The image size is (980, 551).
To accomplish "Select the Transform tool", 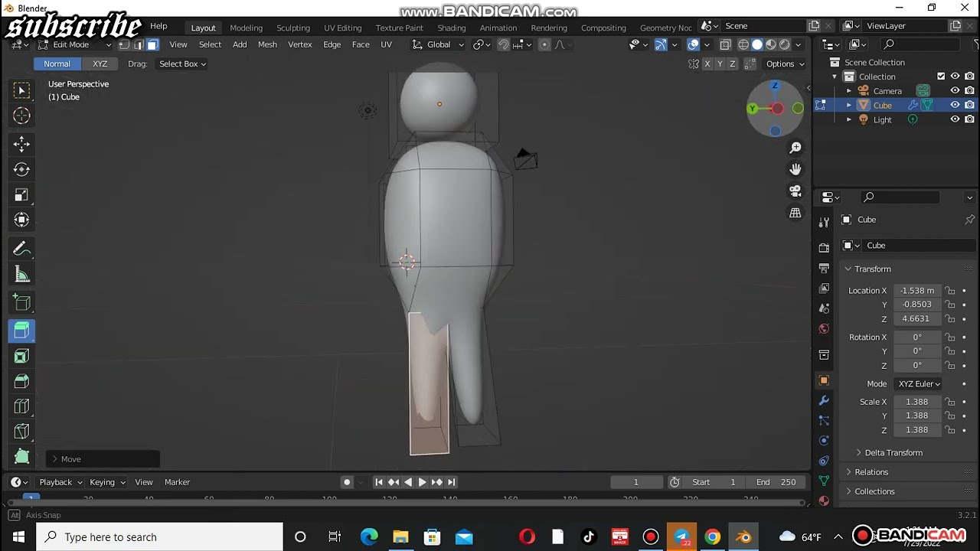I will (x=21, y=220).
